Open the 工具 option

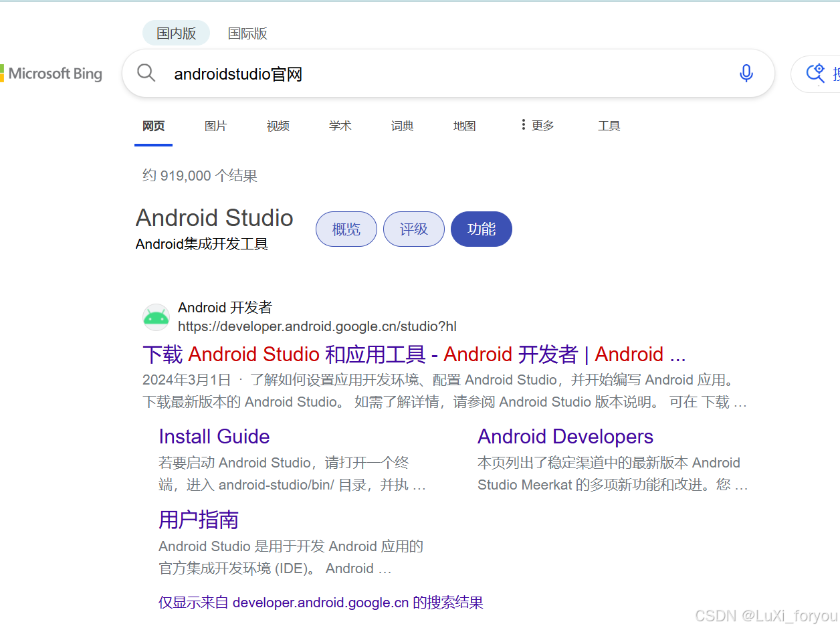click(x=609, y=126)
